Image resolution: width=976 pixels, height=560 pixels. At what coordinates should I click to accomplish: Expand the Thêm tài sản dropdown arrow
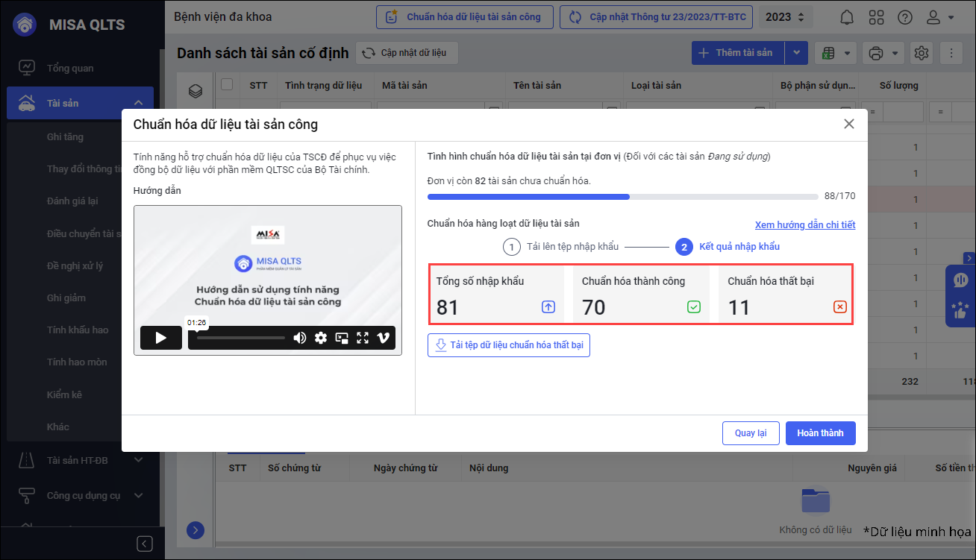(x=796, y=53)
